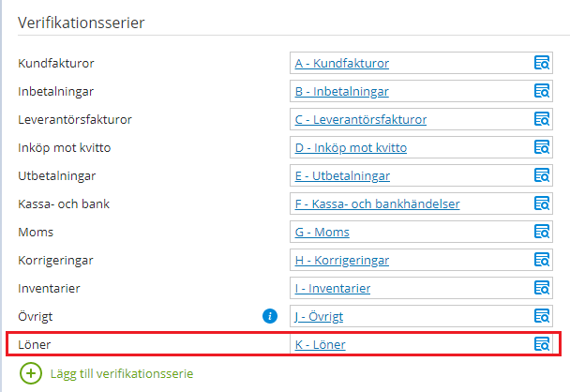Open search icon in Utbetalningar field
Image resolution: width=570 pixels, height=392 pixels.
[541, 176]
